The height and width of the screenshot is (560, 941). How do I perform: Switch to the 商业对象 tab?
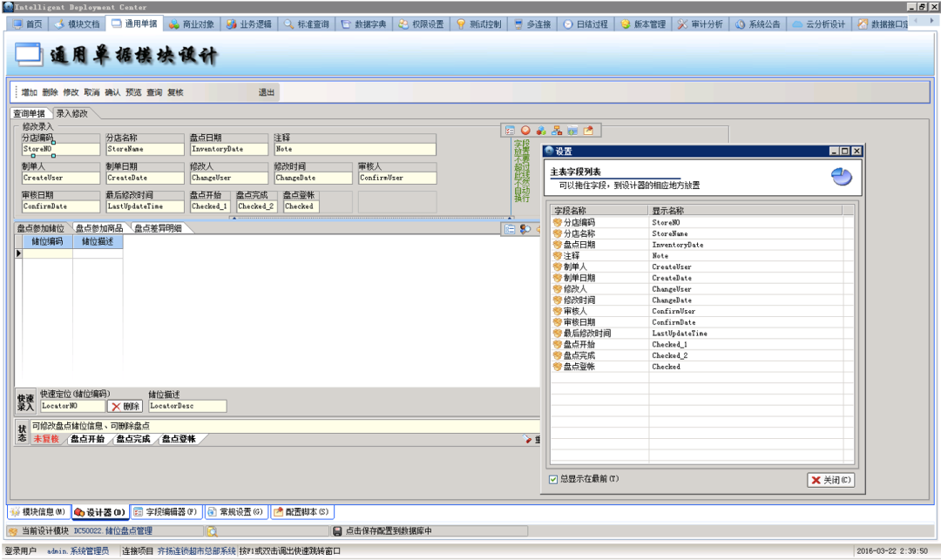pyautogui.click(x=192, y=24)
